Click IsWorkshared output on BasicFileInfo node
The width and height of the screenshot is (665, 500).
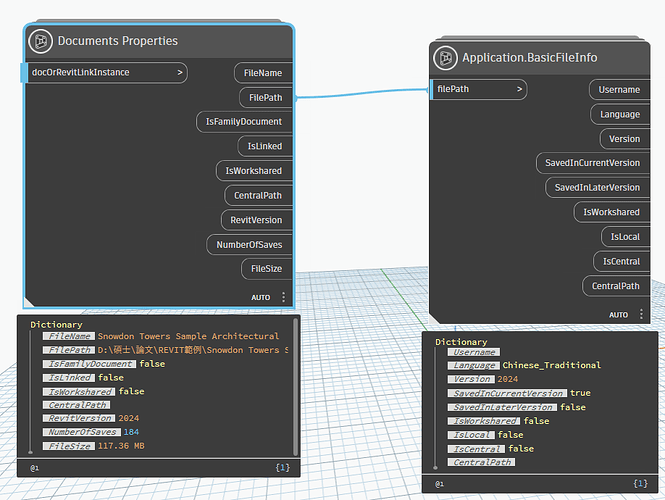(612, 212)
